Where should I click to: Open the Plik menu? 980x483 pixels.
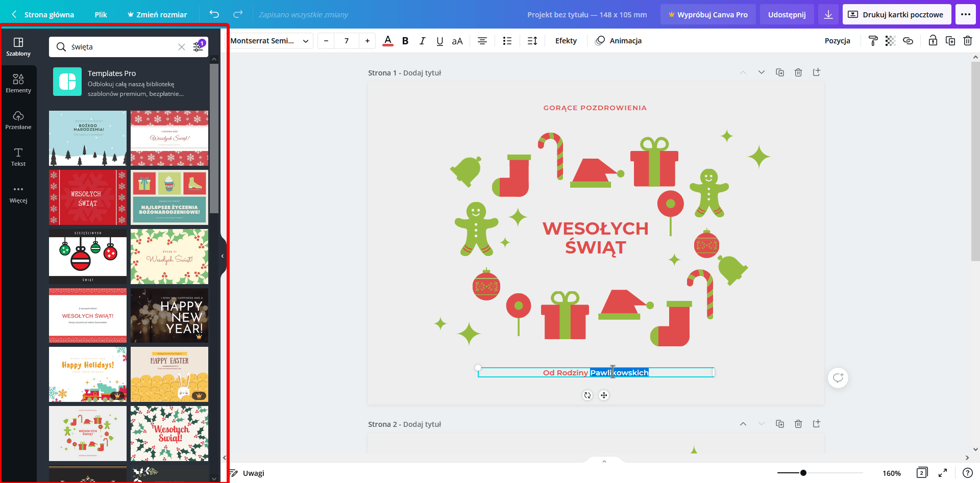(x=101, y=14)
